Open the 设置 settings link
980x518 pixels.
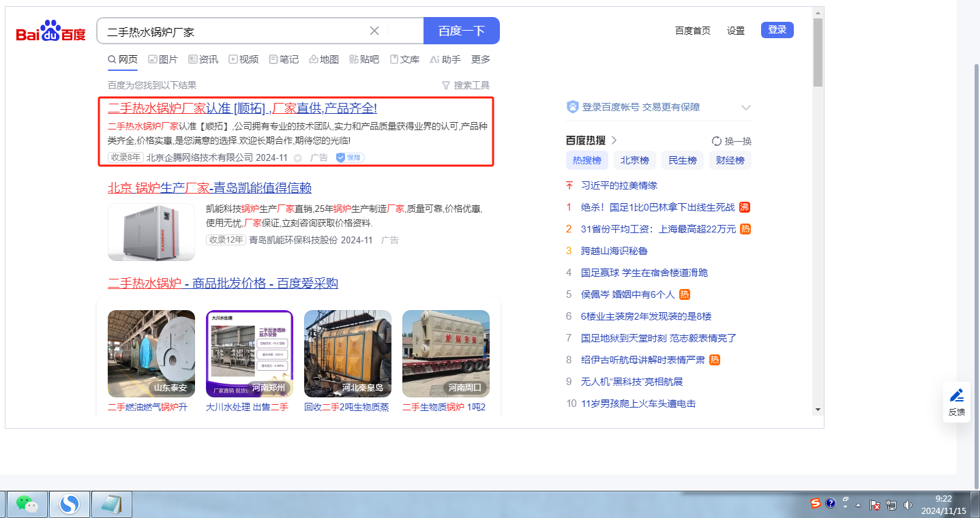[735, 31]
